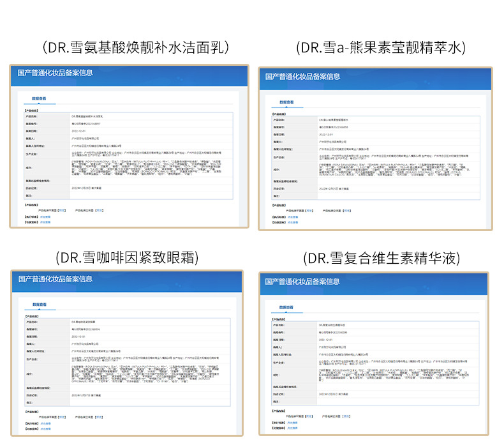The image size is (504, 447).
Task: Click 执行标准 点击查看 link in 精萃水 panel
Action: pos(293,217)
